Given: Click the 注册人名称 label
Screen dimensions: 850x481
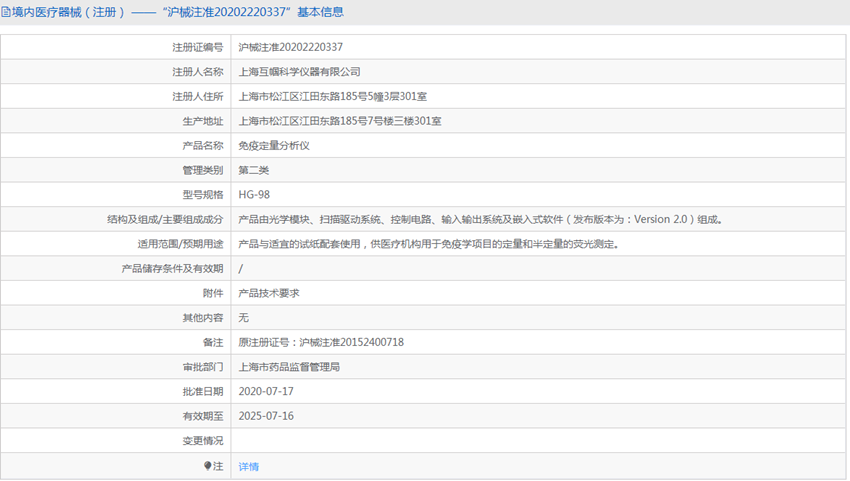Looking at the screenshot, I should click(198, 72).
